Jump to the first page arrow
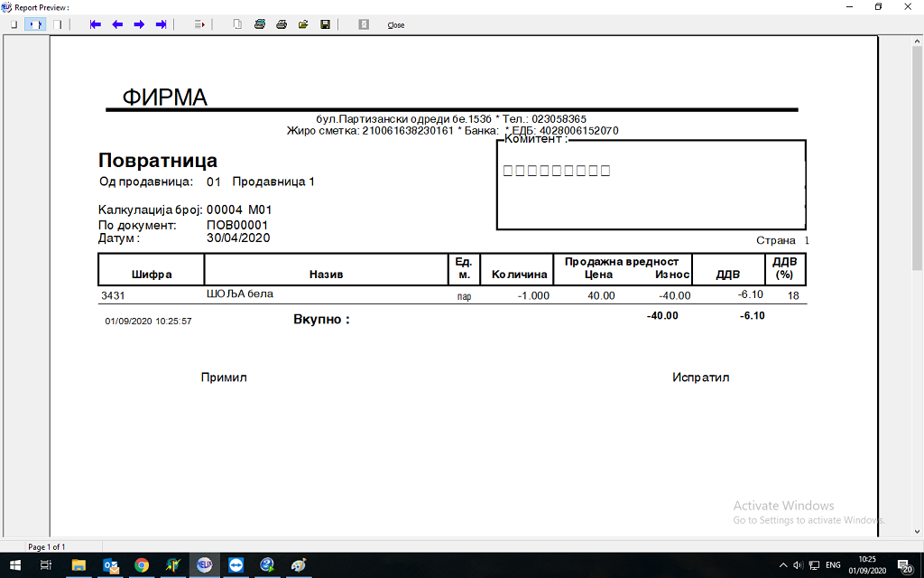This screenshot has width=924, height=578. coord(96,24)
